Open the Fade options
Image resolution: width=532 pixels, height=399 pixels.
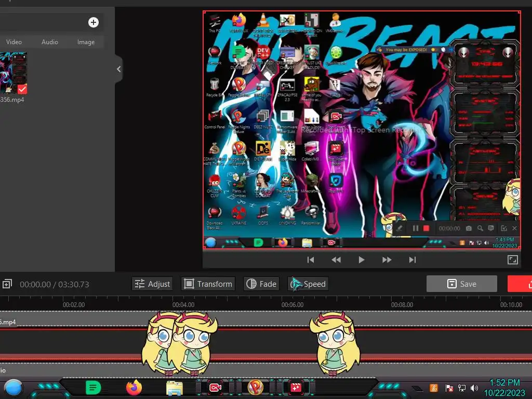point(261,284)
